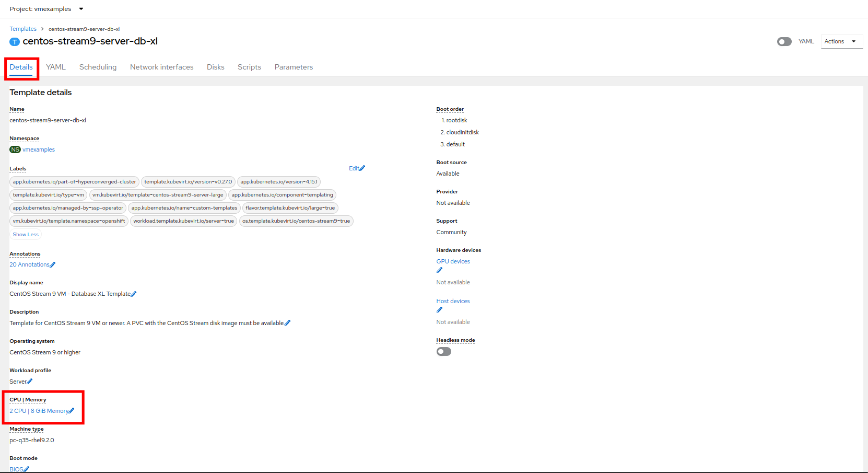Click the Name field heading
868x473 pixels.
tap(17, 109)
